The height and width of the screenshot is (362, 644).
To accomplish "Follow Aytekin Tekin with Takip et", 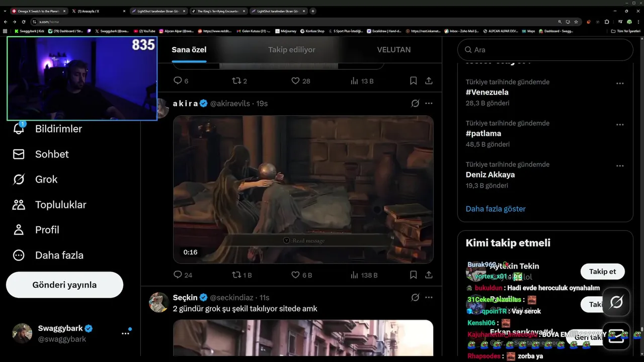I will (x=602, y=271).
